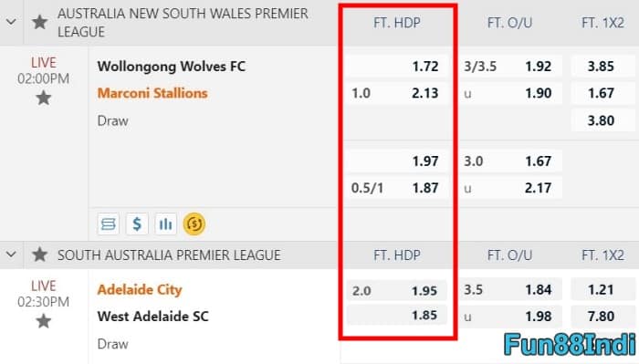
Task: Select alternate handicap 0.5/1 at 1.87
Action: [396, 188]
